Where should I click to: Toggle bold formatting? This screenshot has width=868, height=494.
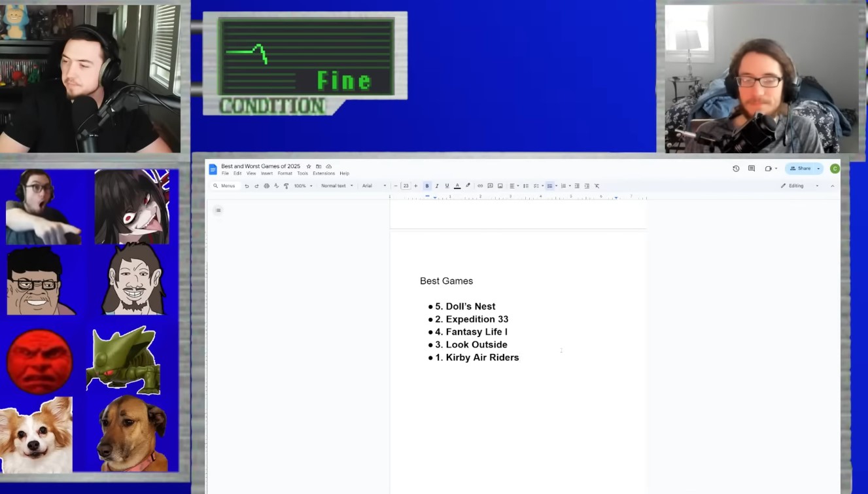(x=427, y=186)
